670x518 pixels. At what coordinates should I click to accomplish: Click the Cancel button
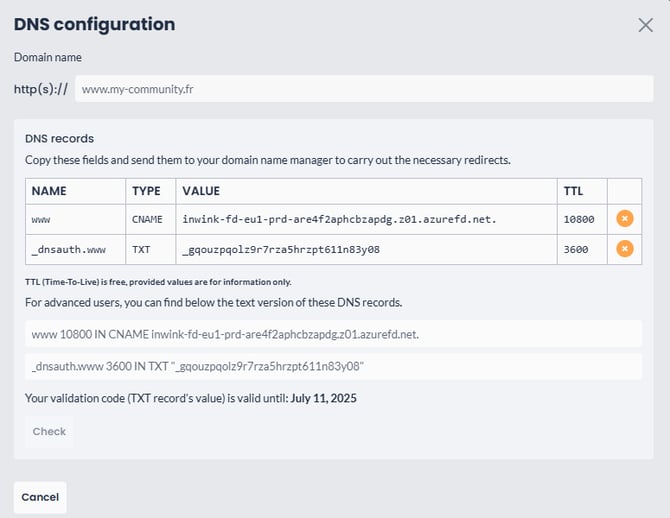click(40, 497)
